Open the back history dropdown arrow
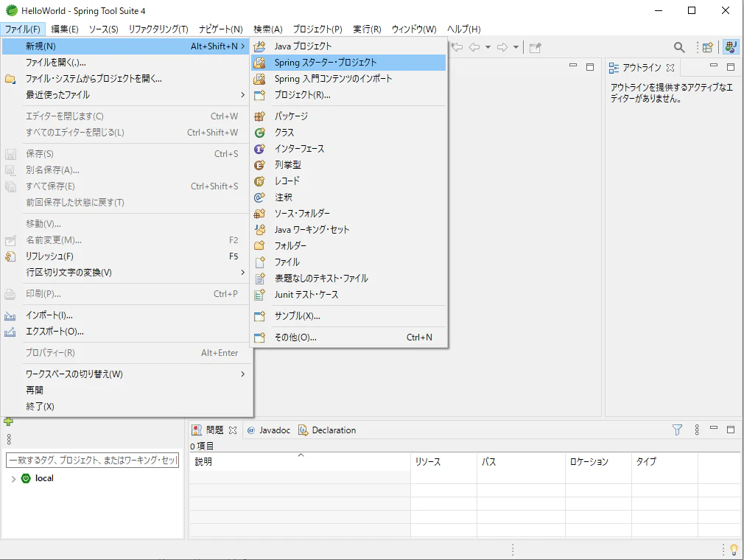 coord(488,47)
